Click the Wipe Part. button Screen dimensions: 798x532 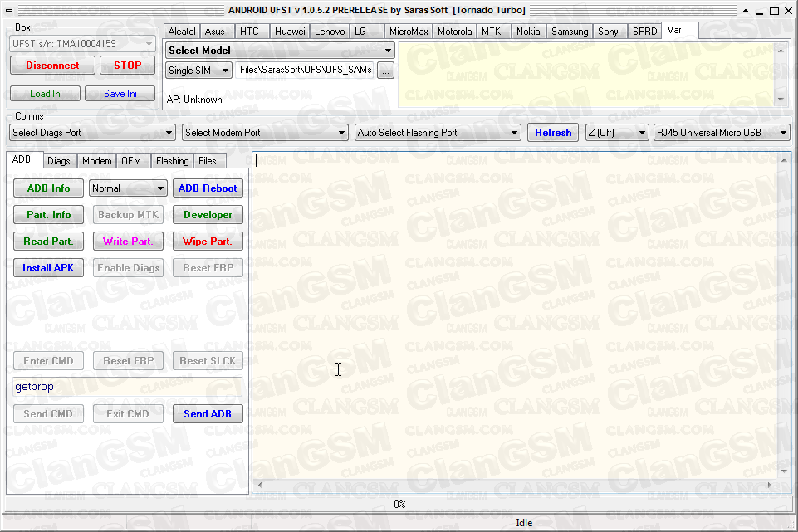[x=208, y=241]
